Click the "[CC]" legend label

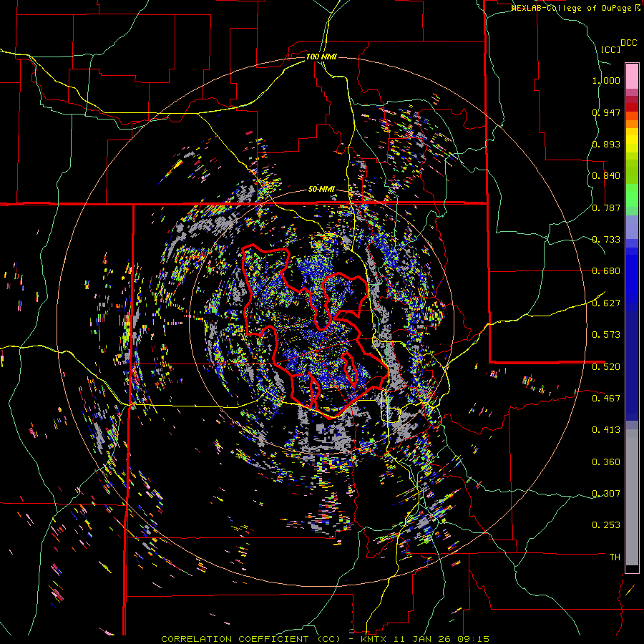[x=611, y=49]
